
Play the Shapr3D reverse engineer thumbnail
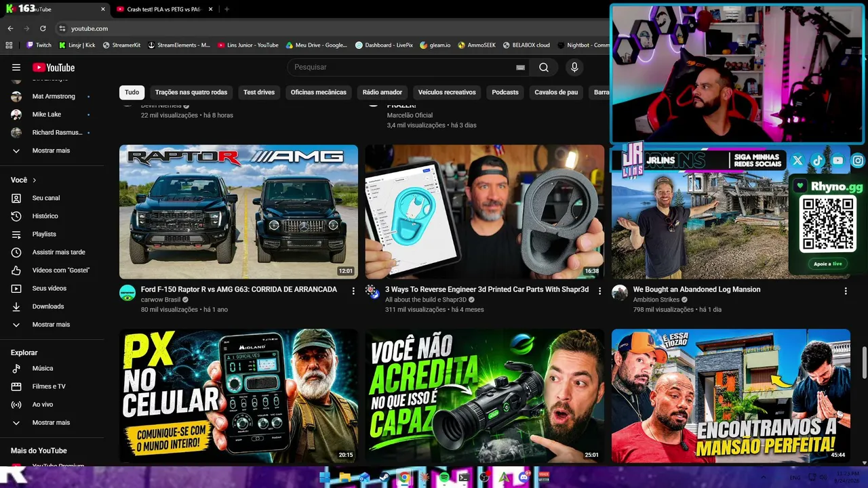pos(484,211)
